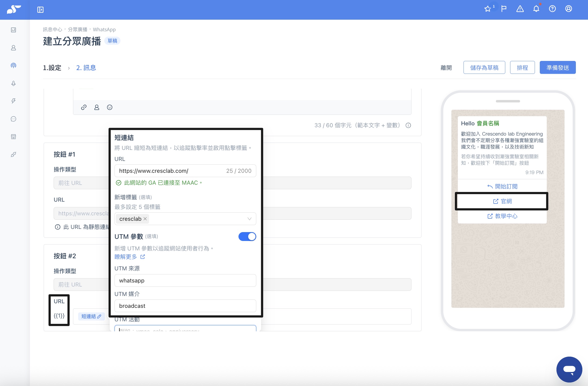588x386 pixels.
Task: Click the WhatsApp breadcrumb
Action: coord(104,29)
